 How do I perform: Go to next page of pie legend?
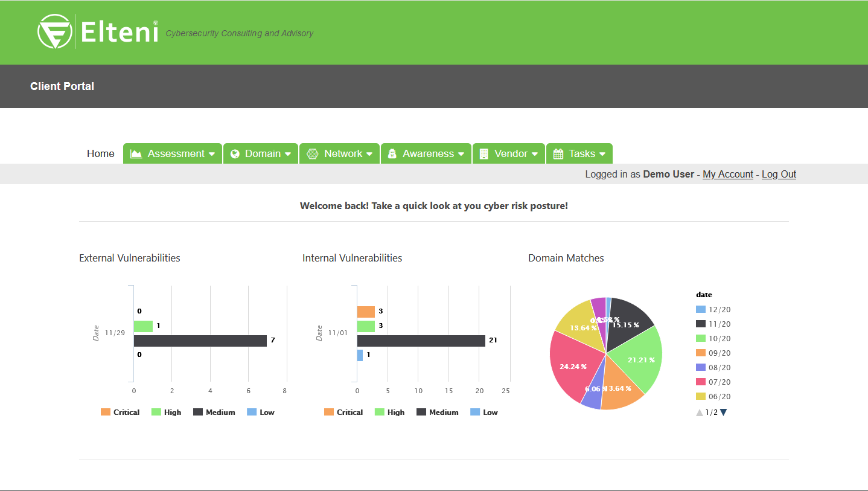[724, 412]
